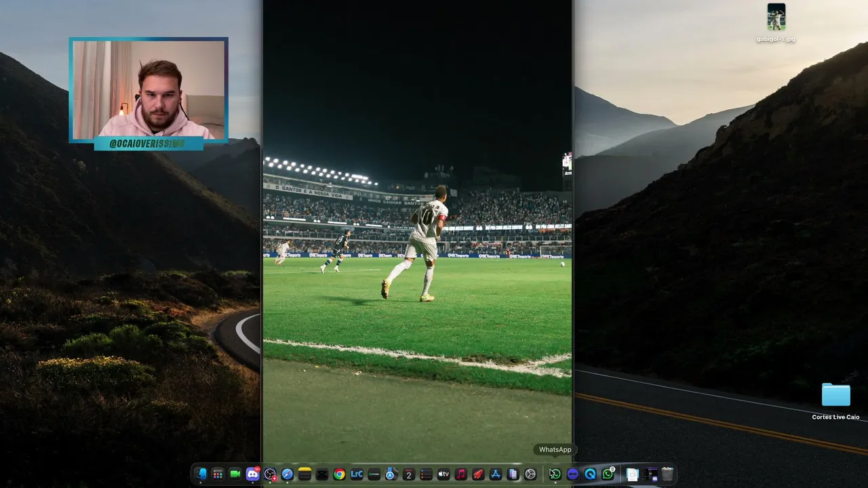Click the "gabigol-1.jpg" file name label
The width and height of the screenshot is (868, 488).
pos(776,39)
